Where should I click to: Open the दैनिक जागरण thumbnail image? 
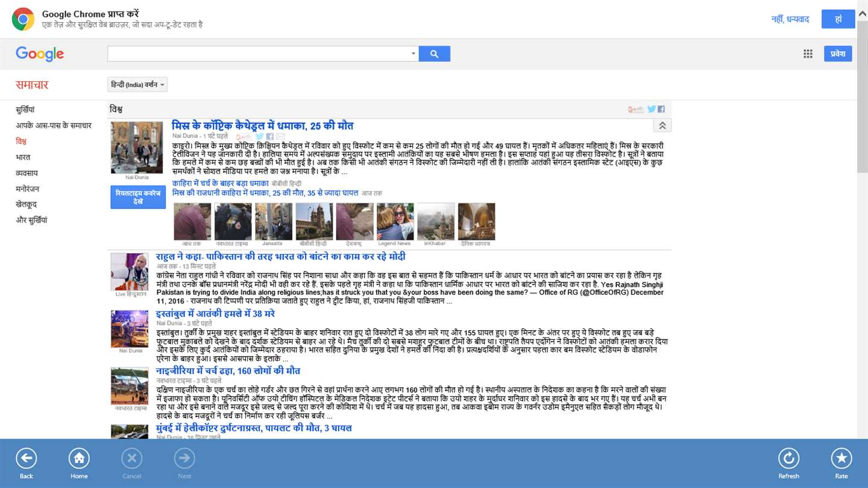pyautogui.click(x=476, y=222)
